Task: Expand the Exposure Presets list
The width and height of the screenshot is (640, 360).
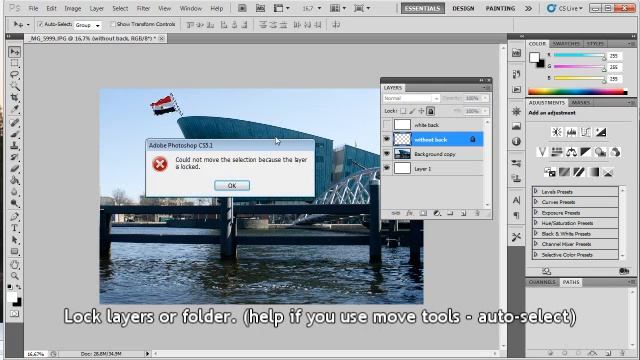Action: point(536,212)
